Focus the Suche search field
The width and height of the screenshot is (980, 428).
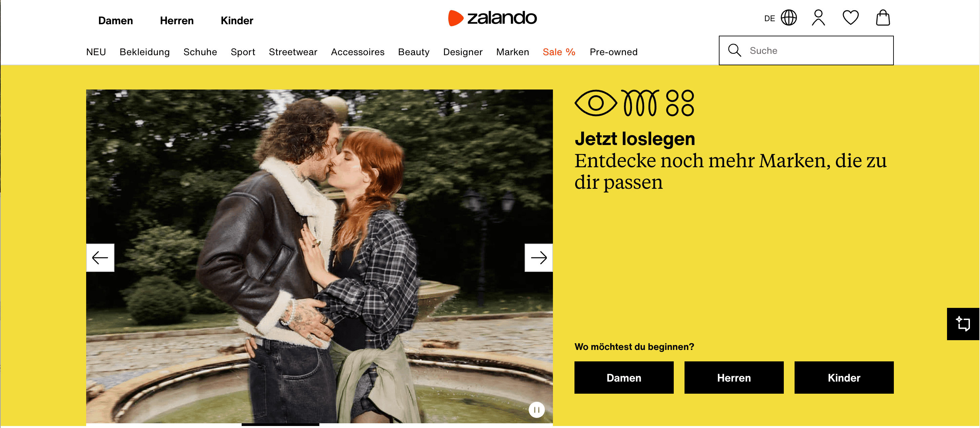tap(806, 50)
